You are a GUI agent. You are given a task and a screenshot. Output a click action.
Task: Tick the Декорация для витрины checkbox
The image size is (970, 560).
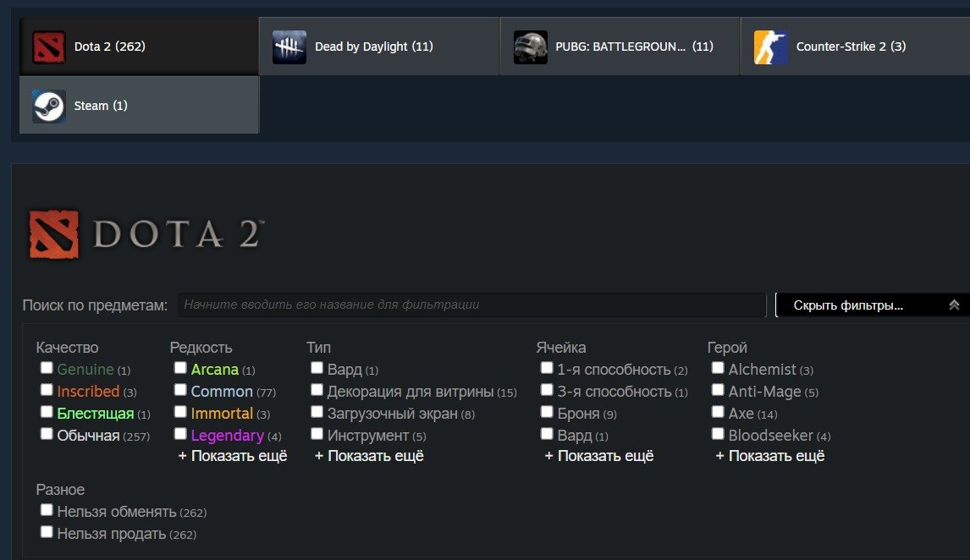pos(317,390)
